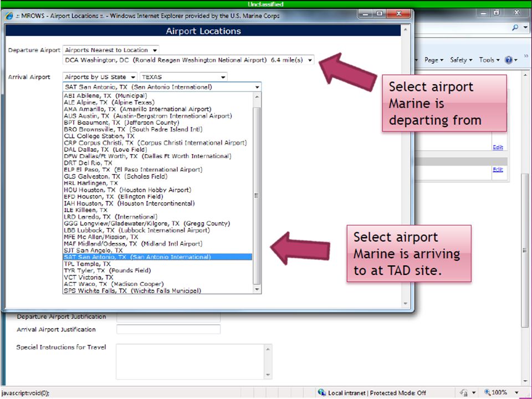Select ABI Abilene, TX (Municipal)
This screenshot has height=399, width=532.
158,96
